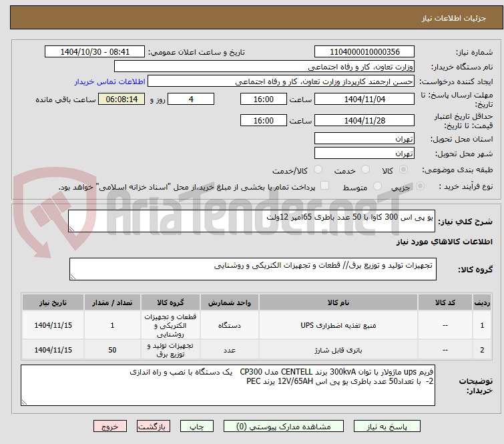Click the نام کالا column header
This screenshot has width=504, height=444.
[338, 302]
